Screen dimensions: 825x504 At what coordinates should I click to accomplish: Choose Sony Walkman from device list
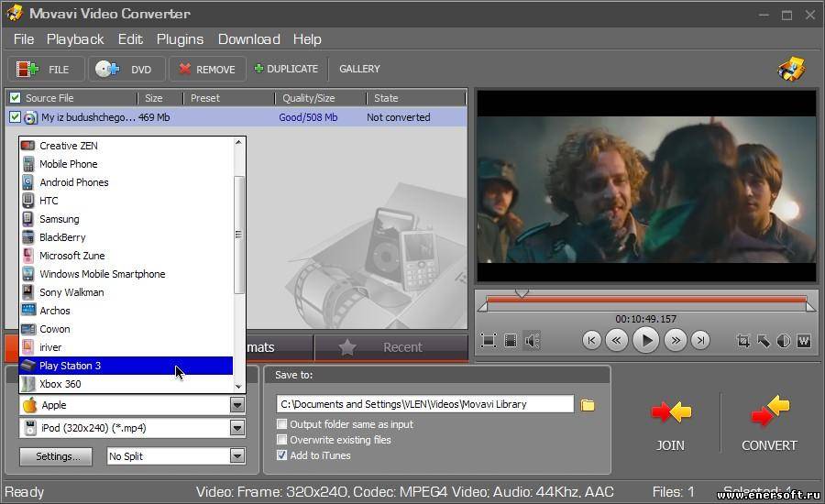coord(126,292)
